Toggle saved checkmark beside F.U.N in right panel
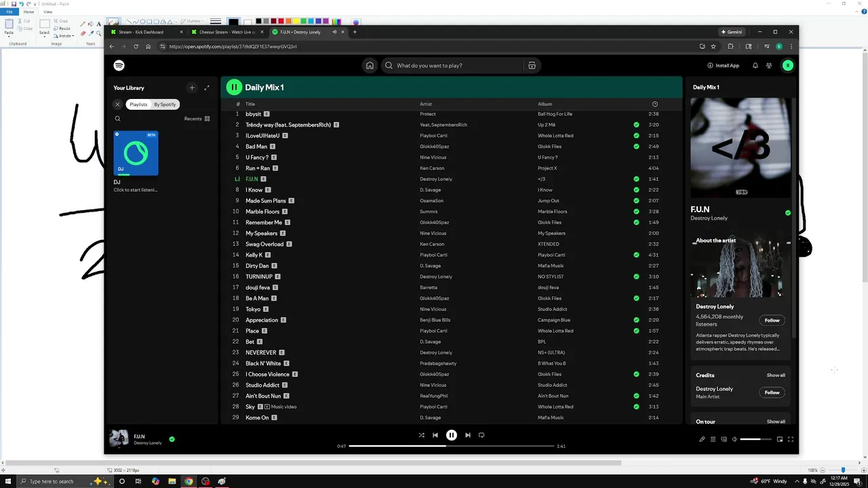This screenshot has width=868, height=488. (787, 213)
